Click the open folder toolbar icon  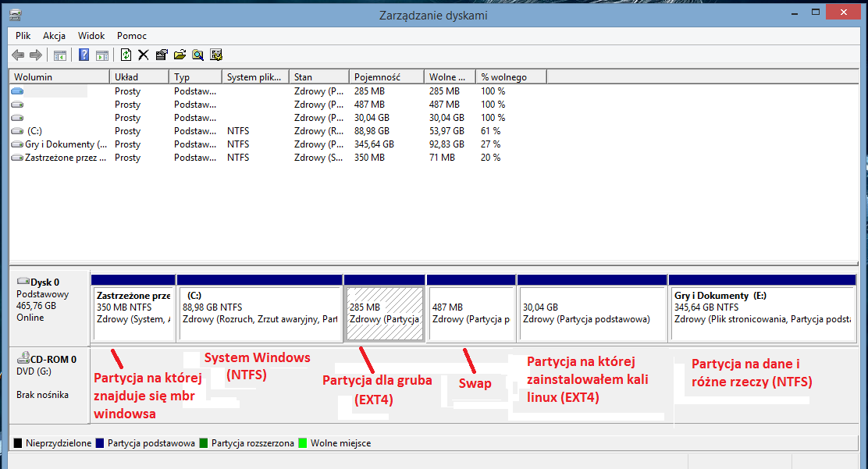180,55
